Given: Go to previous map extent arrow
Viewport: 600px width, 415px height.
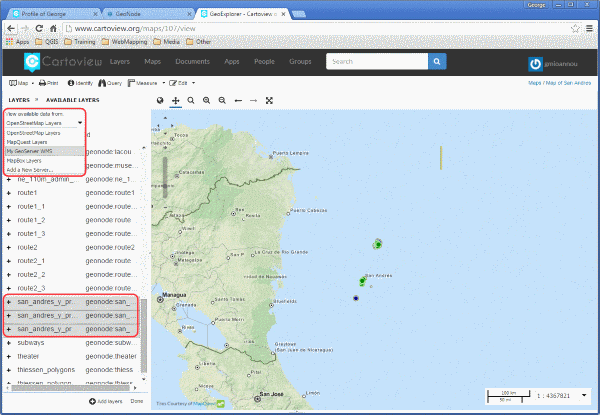Looking at the screenshot, I should [238, 101].
